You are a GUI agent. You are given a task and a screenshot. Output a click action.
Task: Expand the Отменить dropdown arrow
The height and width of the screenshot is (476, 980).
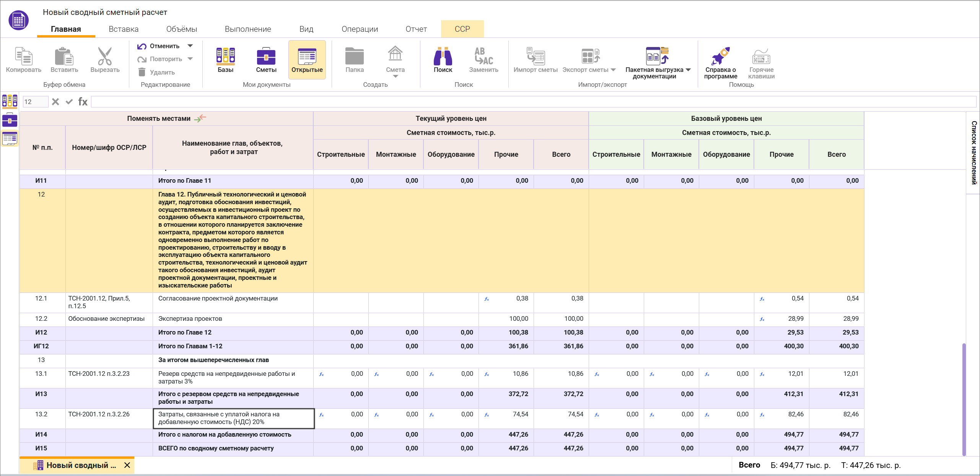click(190, 46)
